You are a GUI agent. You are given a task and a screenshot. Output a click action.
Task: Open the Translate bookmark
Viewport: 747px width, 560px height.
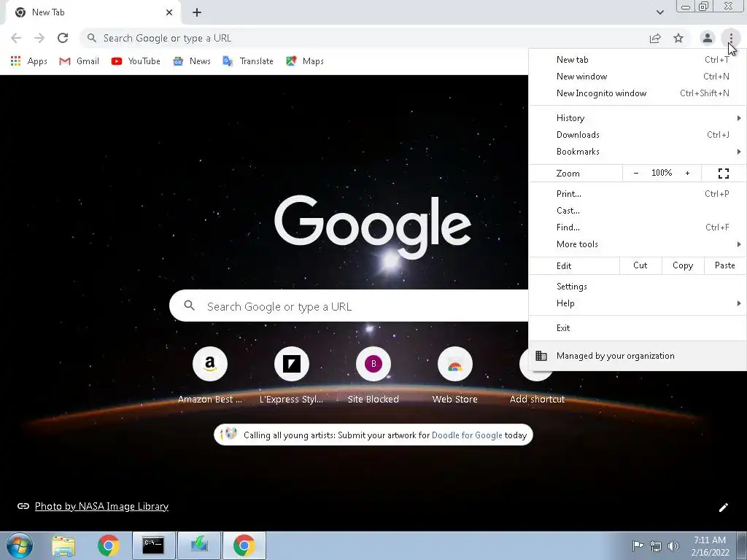(248, 61)
